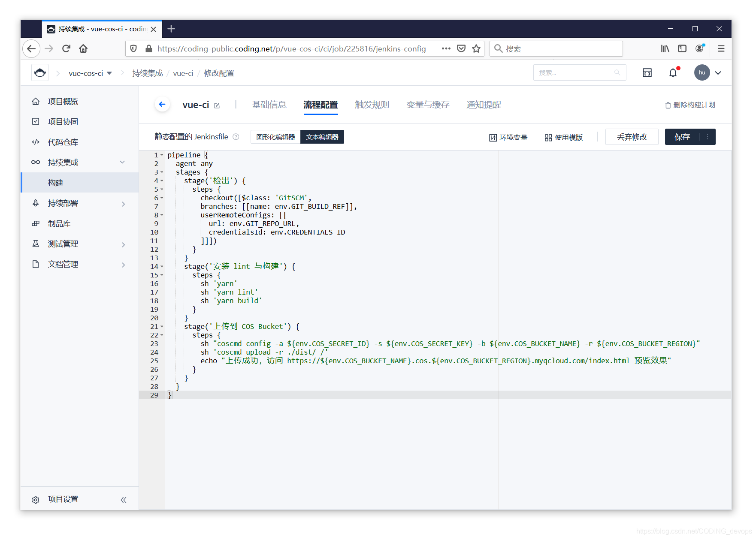The height and width of the screenshot is (539, 756).
Task: Open notifications bell icon
Action: pyautogui.click(x=673, y=73)
